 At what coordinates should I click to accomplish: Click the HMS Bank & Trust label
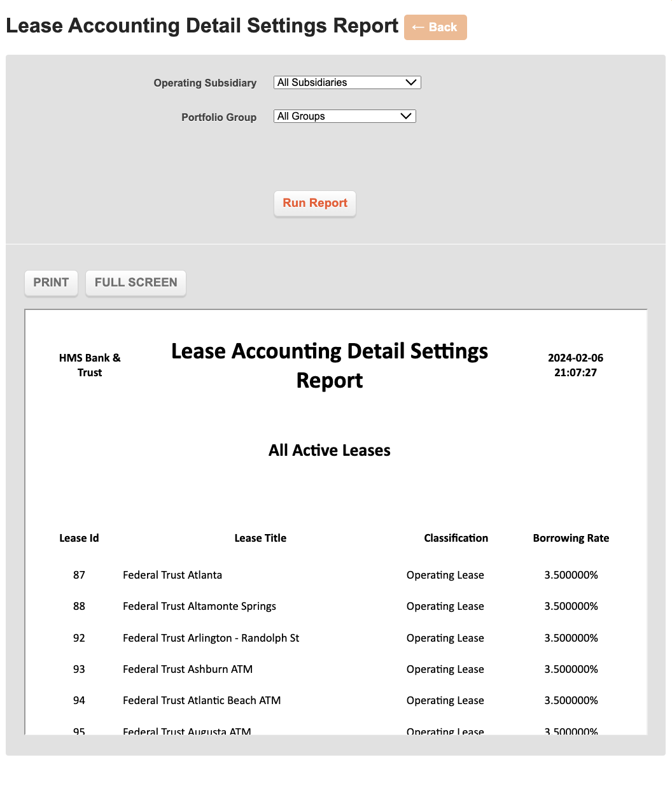[90, 365]
